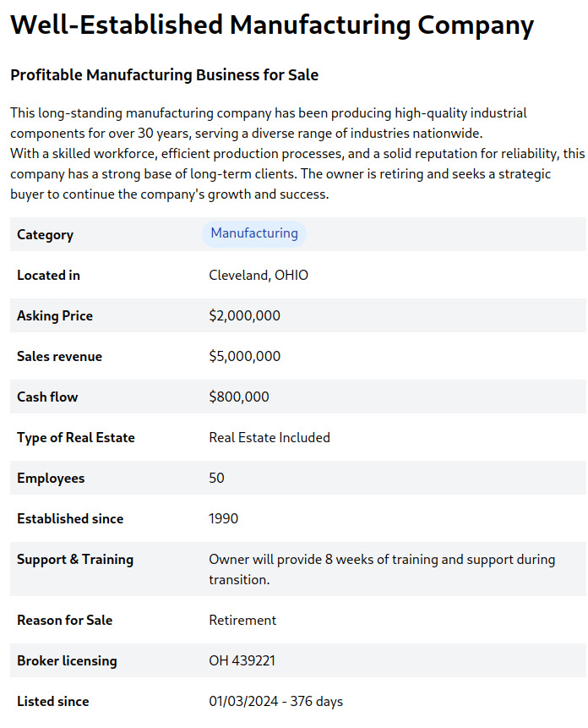588x728 pixels.
Task: Click the owner training and support text
Action: tap(382, 569)
